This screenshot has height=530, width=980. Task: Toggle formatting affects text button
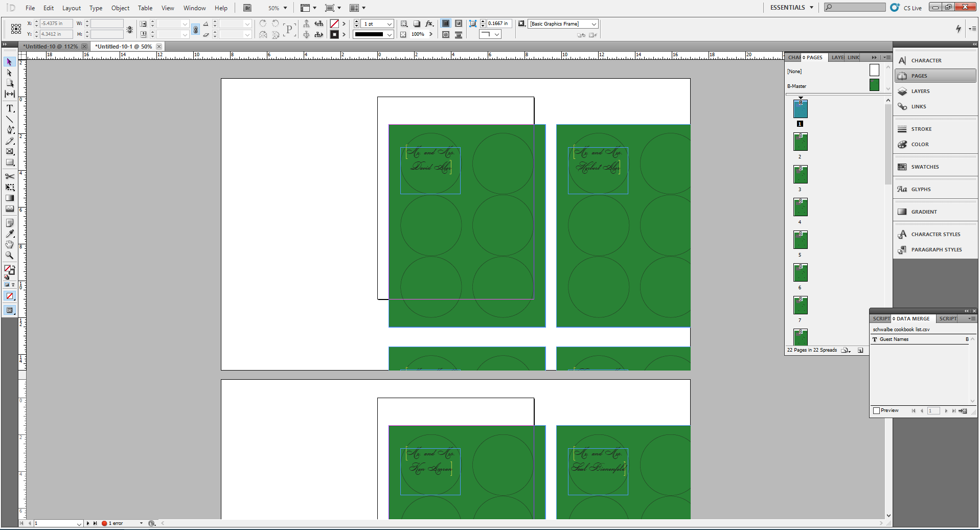tap(13, 285)
